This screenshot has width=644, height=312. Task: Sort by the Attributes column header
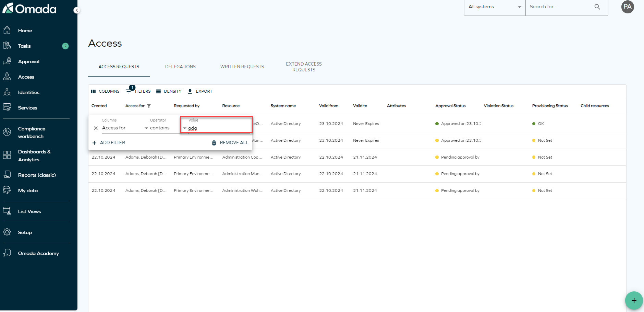[396, 106]
